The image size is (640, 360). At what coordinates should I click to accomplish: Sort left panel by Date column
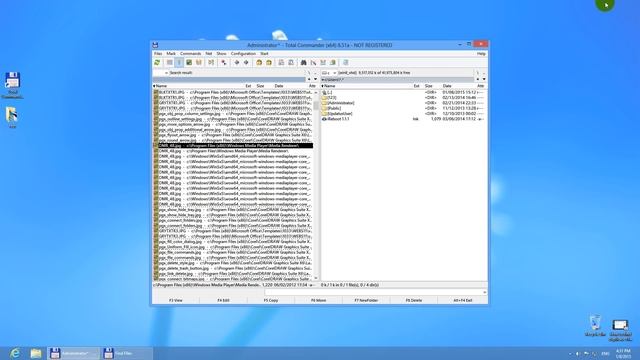[x=279, y=86]
